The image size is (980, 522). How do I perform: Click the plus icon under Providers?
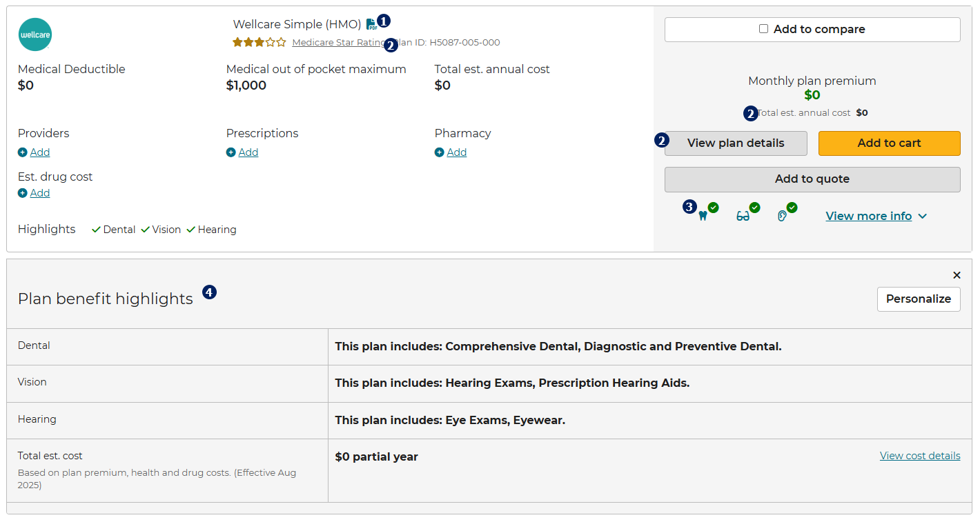pos(23,152)
